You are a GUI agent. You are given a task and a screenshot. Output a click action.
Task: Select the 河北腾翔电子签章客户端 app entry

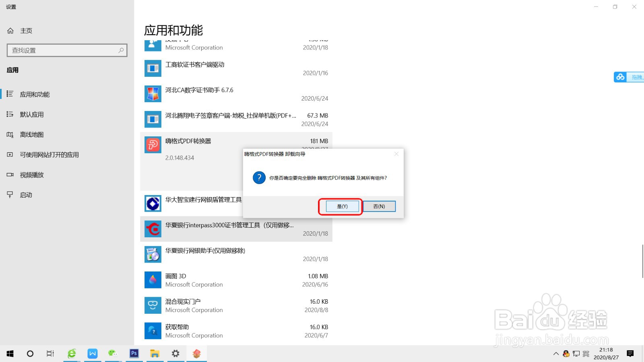(x=236, y=119)
